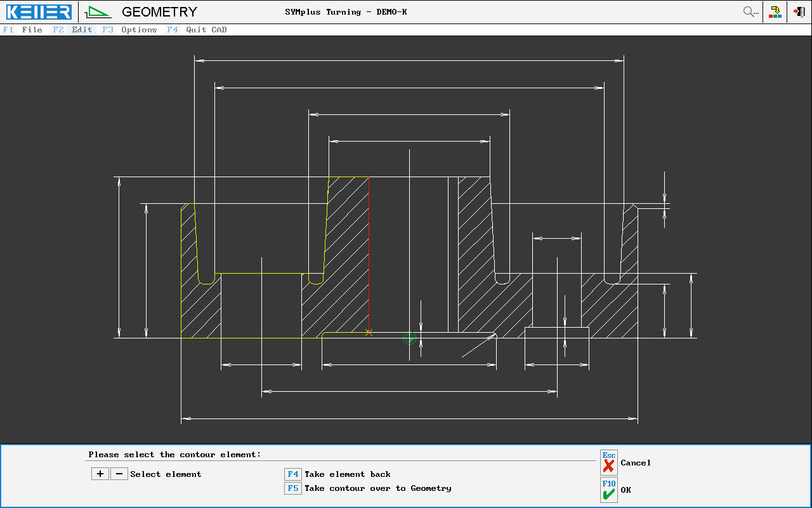Open the F2 Edit menu
Image resolution: width=812 pixels, height=508 pixels.
[x=73, y=30]
